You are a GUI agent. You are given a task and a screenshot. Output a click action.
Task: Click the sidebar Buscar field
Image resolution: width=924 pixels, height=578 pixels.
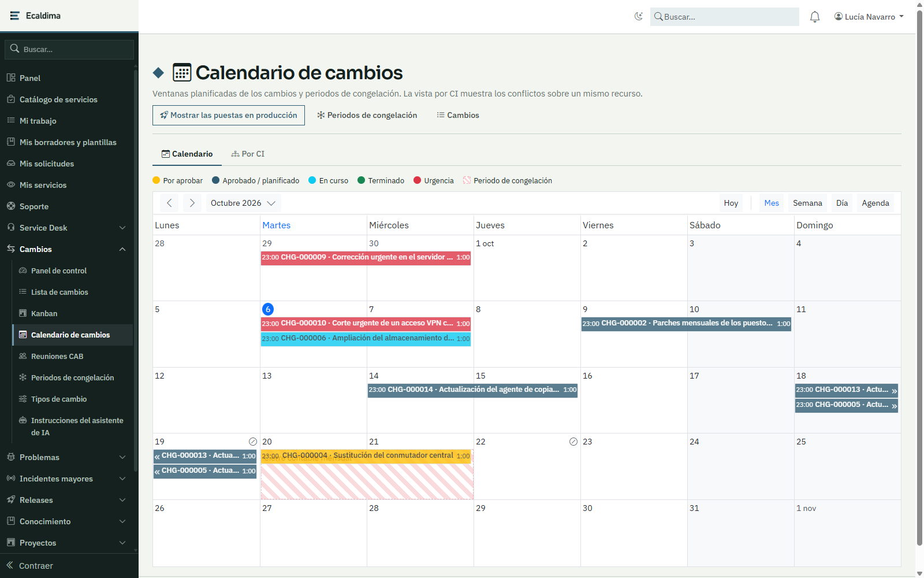(69, 49)
